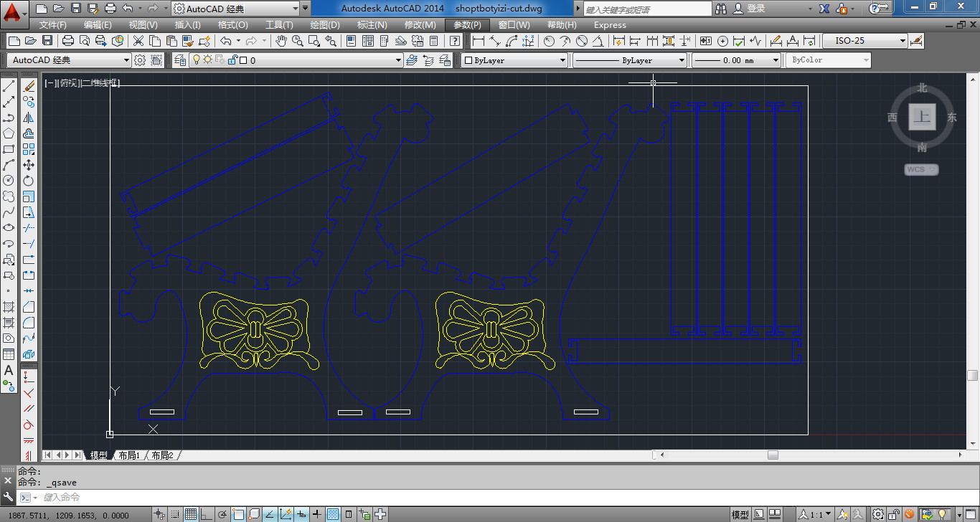
Task: Select the Cut scissors icon
Action: tap(138, 41)
